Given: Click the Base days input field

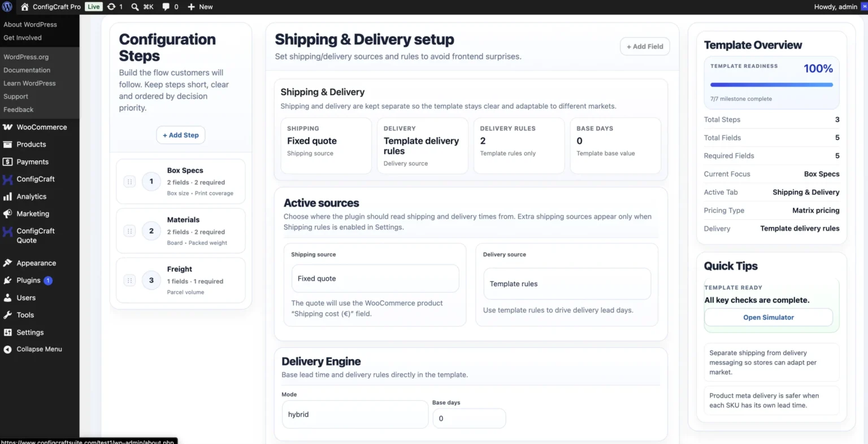Looking at the screenshot, I should [x=469, y=419].
